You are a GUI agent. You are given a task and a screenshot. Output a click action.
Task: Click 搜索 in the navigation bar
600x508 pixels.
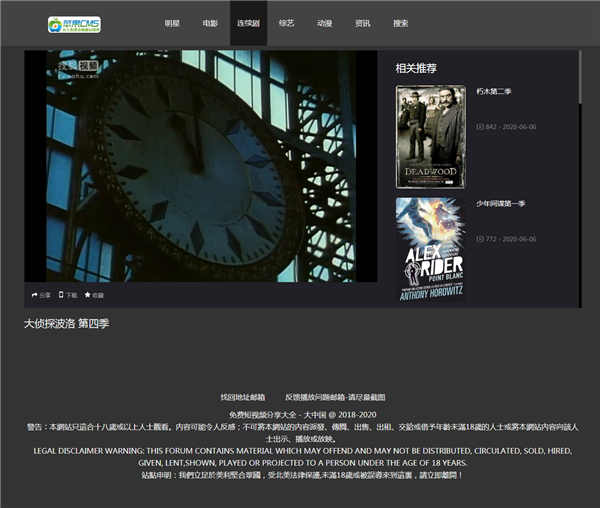click(x=401, y=23)
